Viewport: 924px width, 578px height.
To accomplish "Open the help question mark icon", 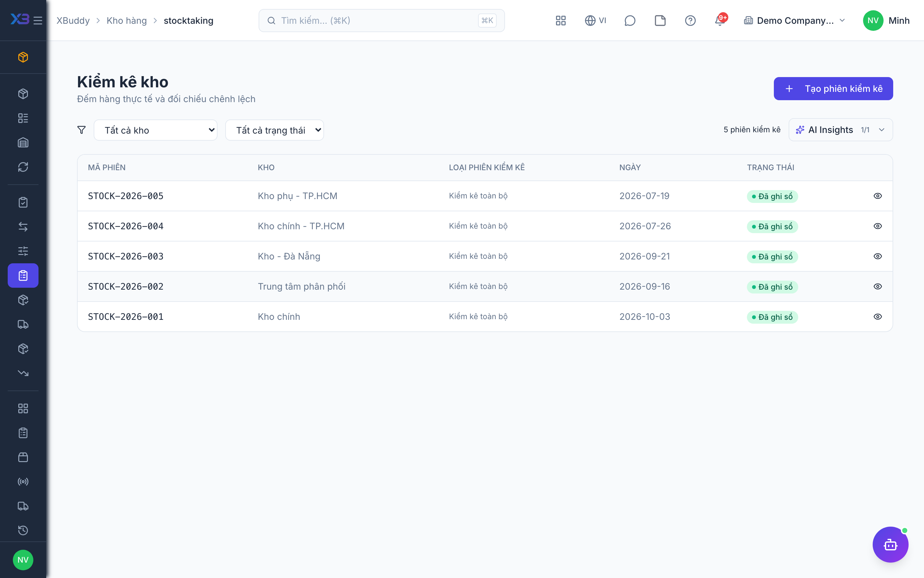I will click(x=690, y=21).
